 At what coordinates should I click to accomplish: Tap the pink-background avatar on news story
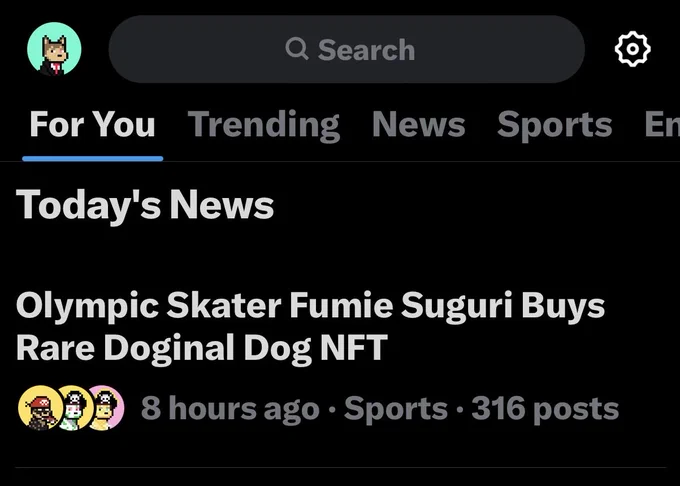106,408
